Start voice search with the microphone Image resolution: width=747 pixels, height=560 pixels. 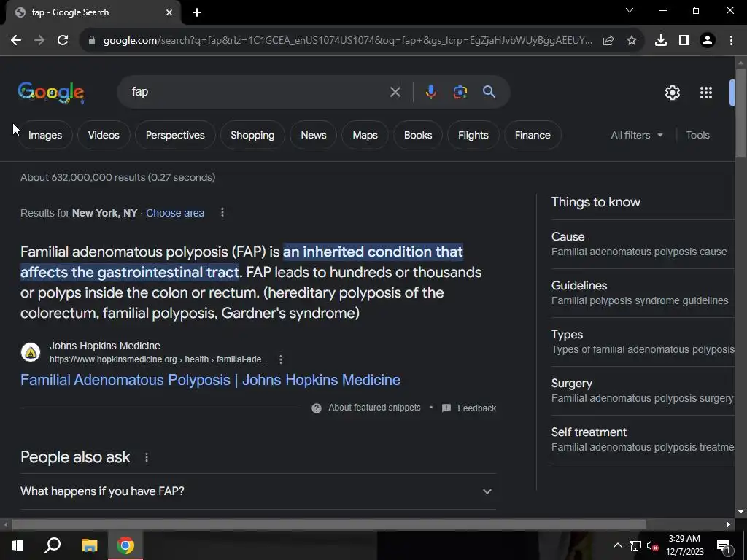click(430, 92)
